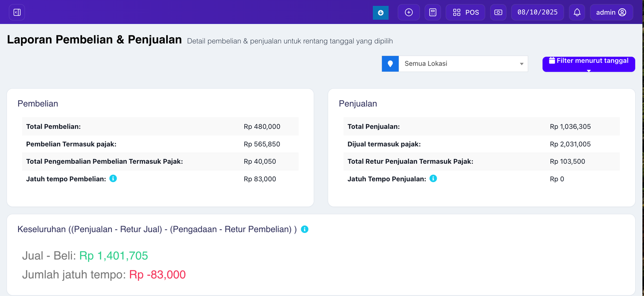Click the Laporan Pembelian & Penjualan heading
The image size is (644, 296).
[94, 40]
